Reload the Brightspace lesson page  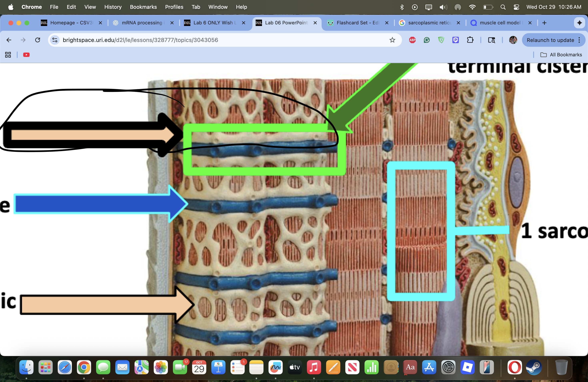[38, 40]
